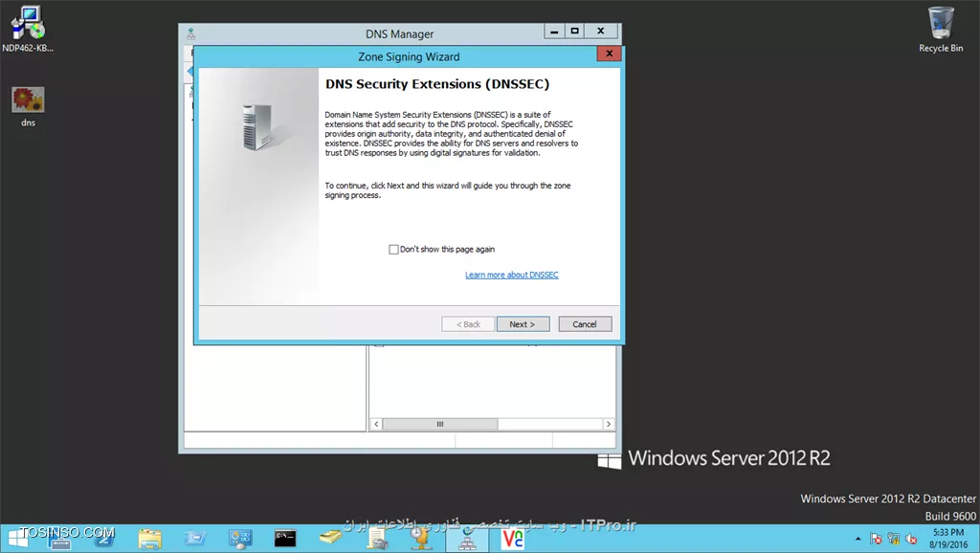
Task: Click the DNS Manager title bar icon
Action: click(x=190, y=33)
